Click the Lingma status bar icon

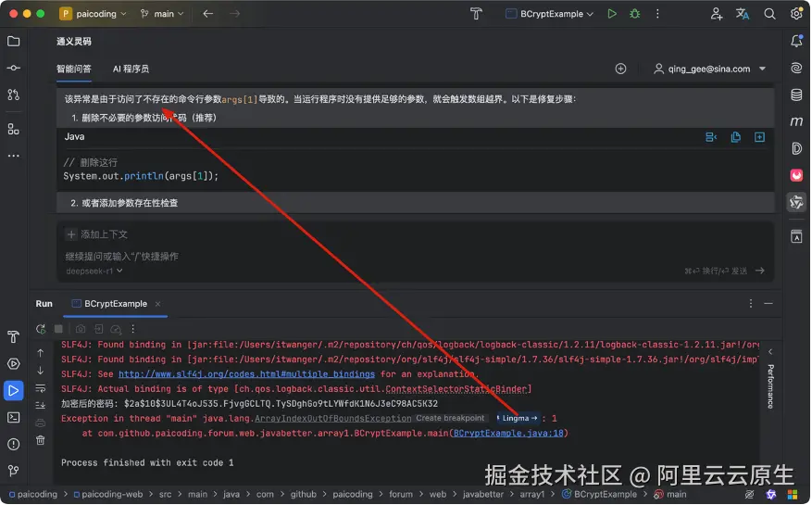point(771,495)
